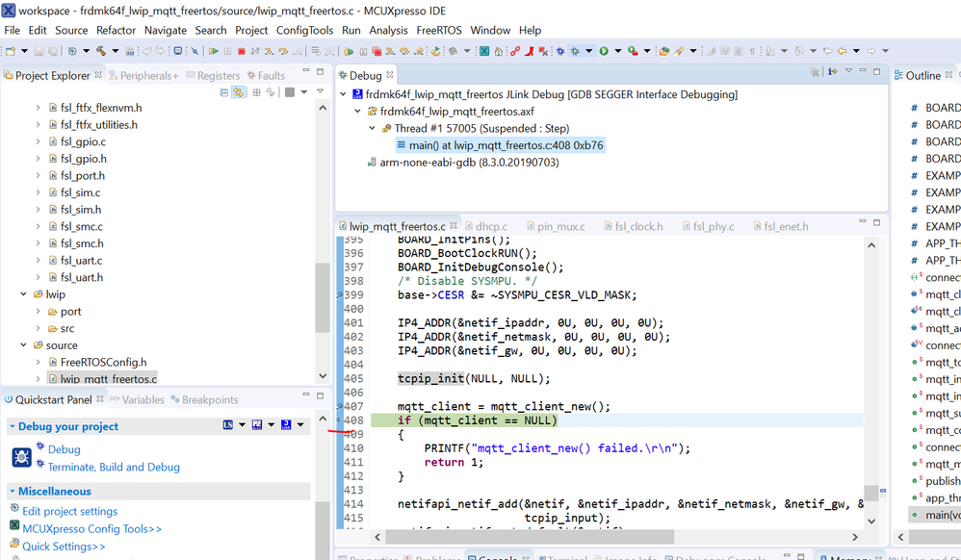Screen dimensions: 961x560
Task: Click scroll-down arrow of code editor
Action: [x=871, y=522]
